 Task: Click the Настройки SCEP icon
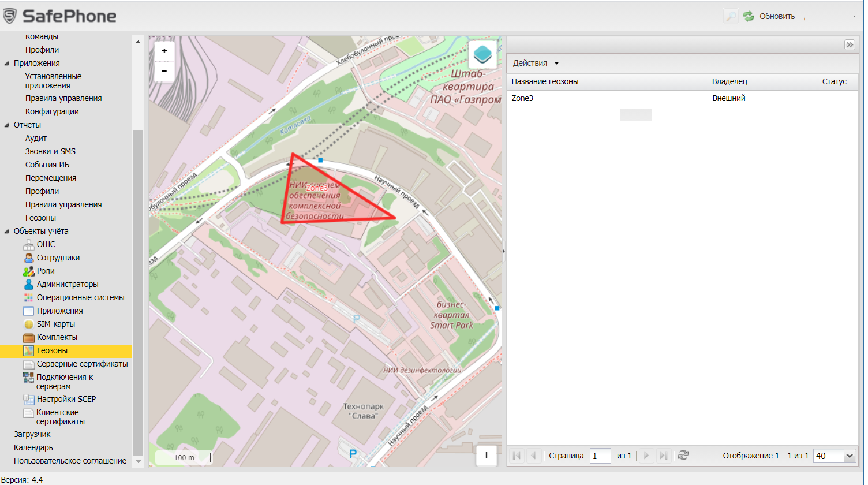pos(29,399)
